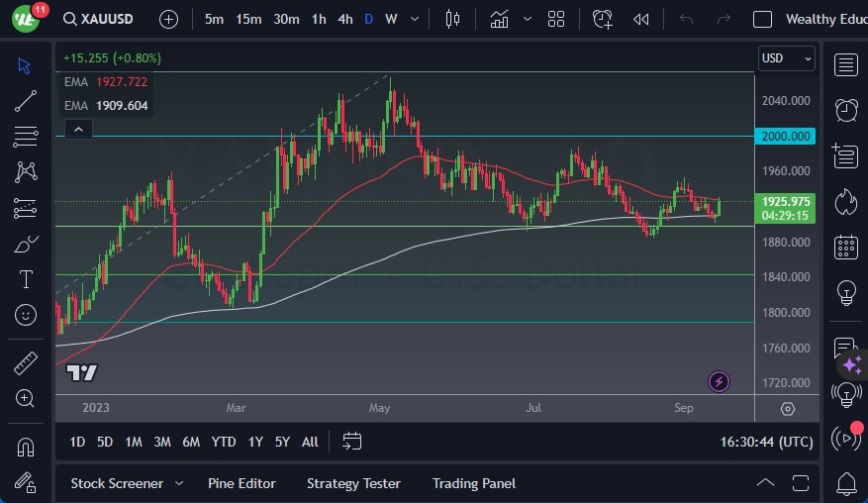Open the Stock Screener dropdown arrow

pyautogui.click(x=179, y=483)
